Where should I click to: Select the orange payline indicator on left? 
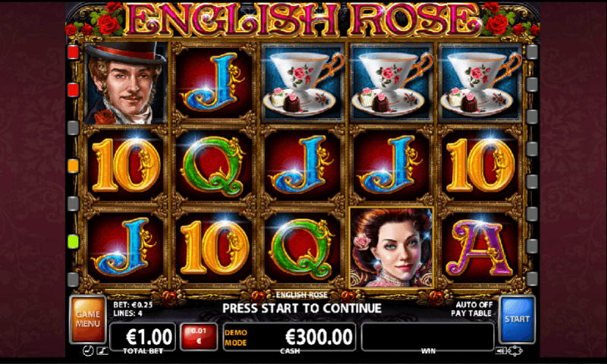point(73,166)
